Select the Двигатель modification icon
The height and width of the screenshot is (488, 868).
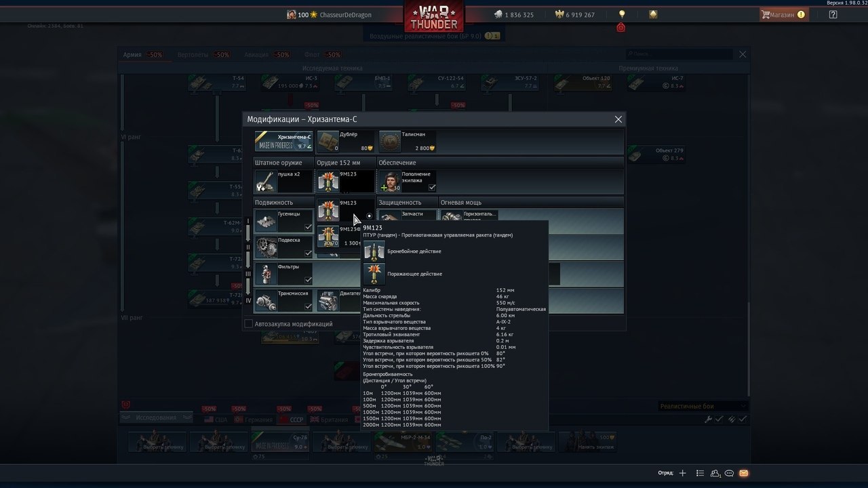328,301
